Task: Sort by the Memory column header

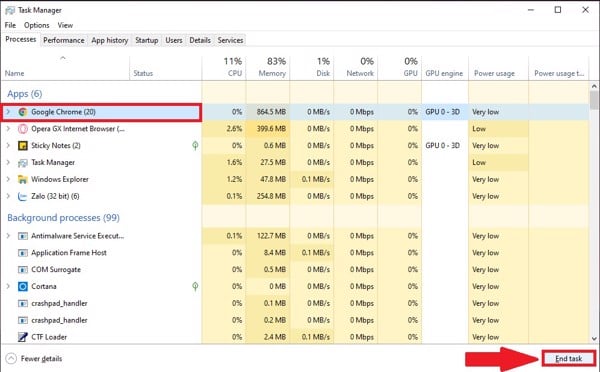Action: [268, 68]
